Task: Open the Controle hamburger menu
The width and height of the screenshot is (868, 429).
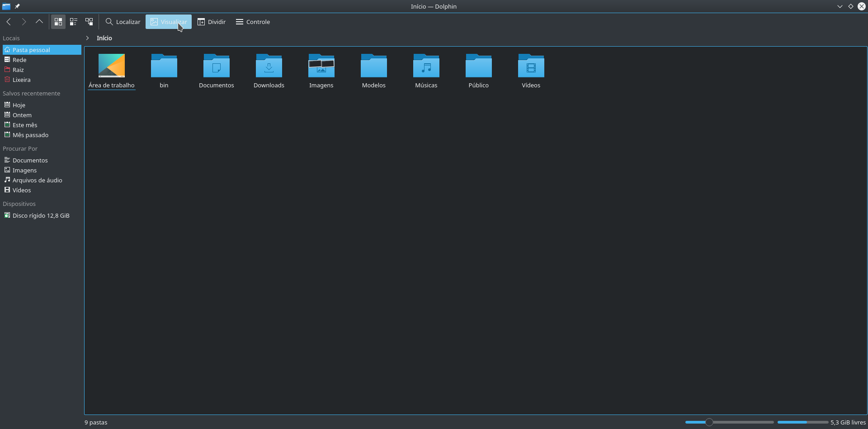Action: [x=253, y=22]
